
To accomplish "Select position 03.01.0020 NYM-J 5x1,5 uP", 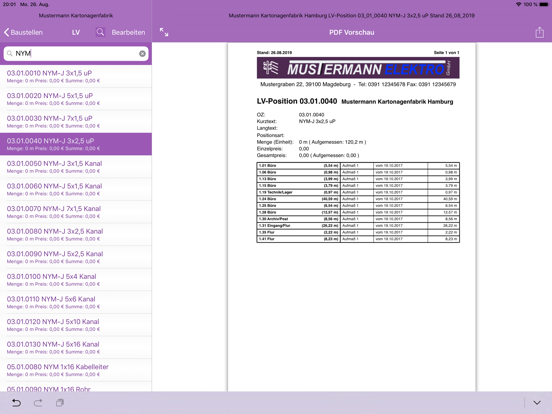I will (x=76, y=99).
